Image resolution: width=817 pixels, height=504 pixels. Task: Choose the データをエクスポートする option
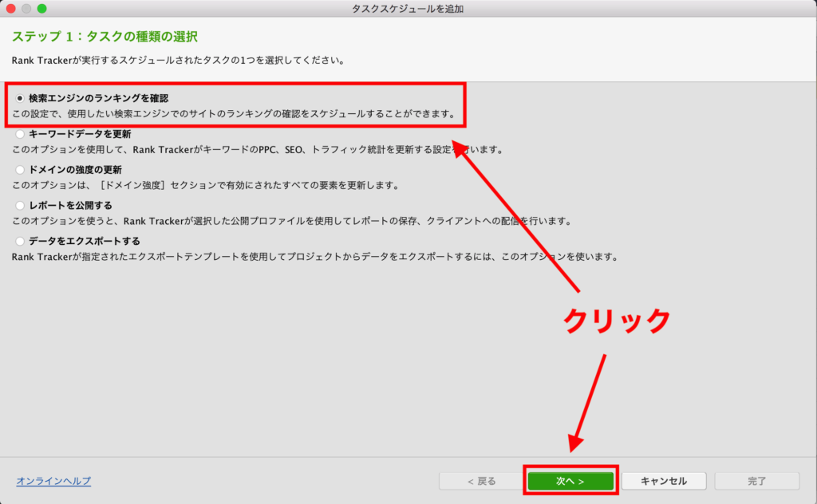pos(20,241)
